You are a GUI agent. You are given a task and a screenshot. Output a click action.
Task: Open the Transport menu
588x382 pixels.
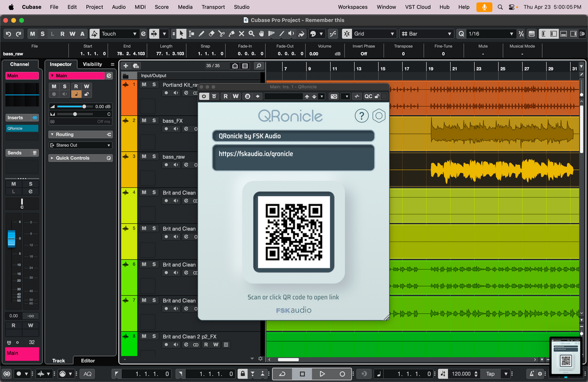pos(213,7)
